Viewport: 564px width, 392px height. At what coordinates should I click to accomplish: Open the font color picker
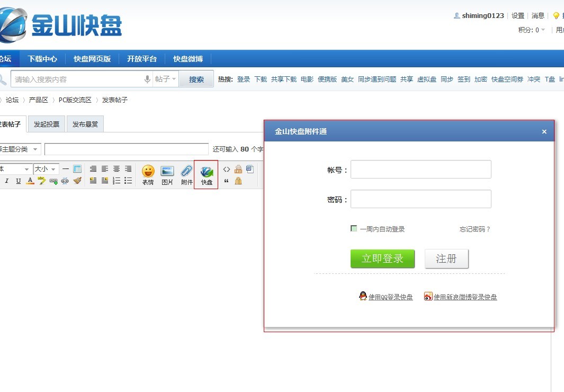click(30, 181)
